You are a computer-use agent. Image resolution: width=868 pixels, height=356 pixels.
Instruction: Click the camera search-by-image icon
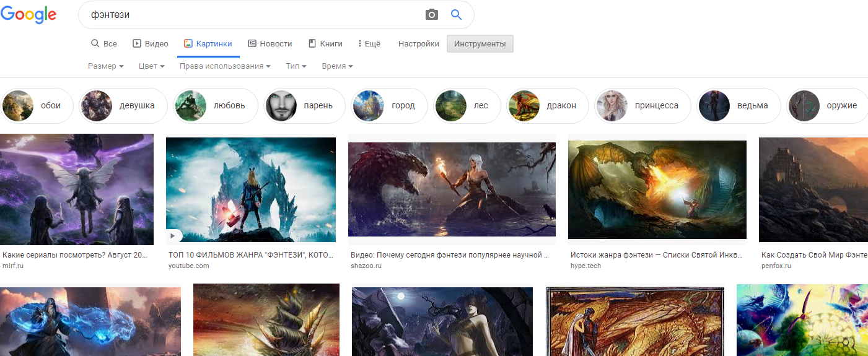click(432, 15)
